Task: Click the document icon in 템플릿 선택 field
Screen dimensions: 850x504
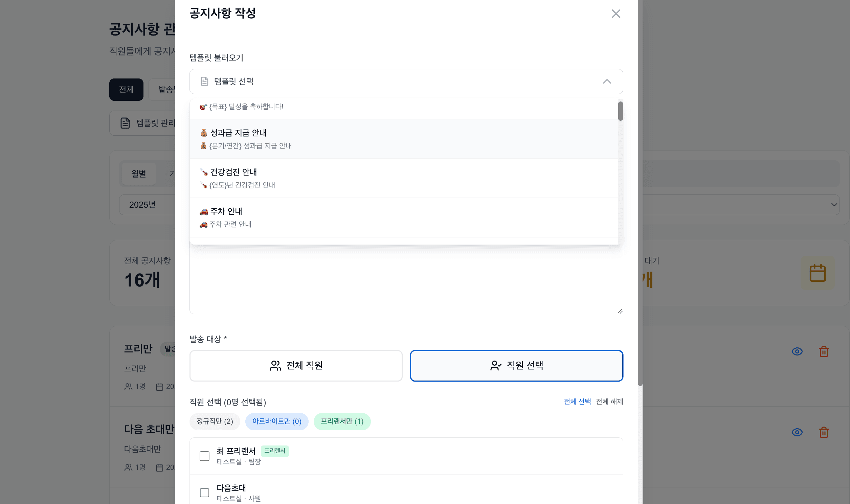Action: [204, 81]
